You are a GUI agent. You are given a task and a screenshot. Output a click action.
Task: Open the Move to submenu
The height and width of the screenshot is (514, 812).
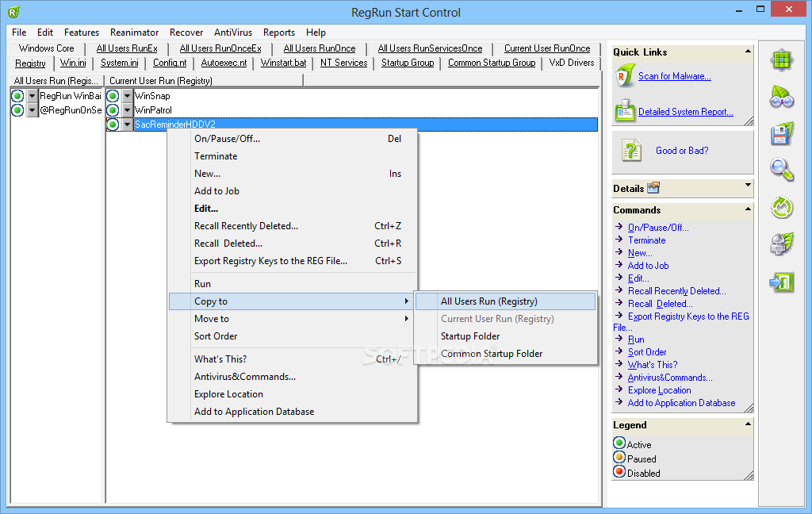coord(292,319)
